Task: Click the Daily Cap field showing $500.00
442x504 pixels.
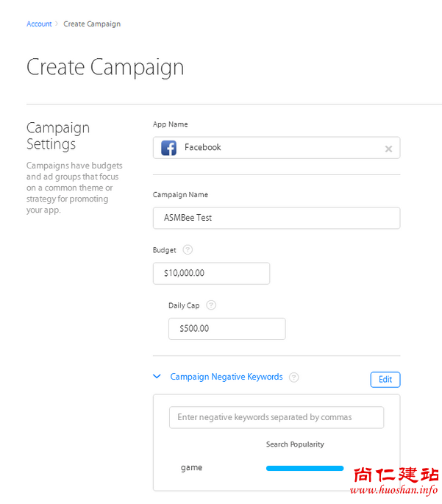Action: pos(227,329)
